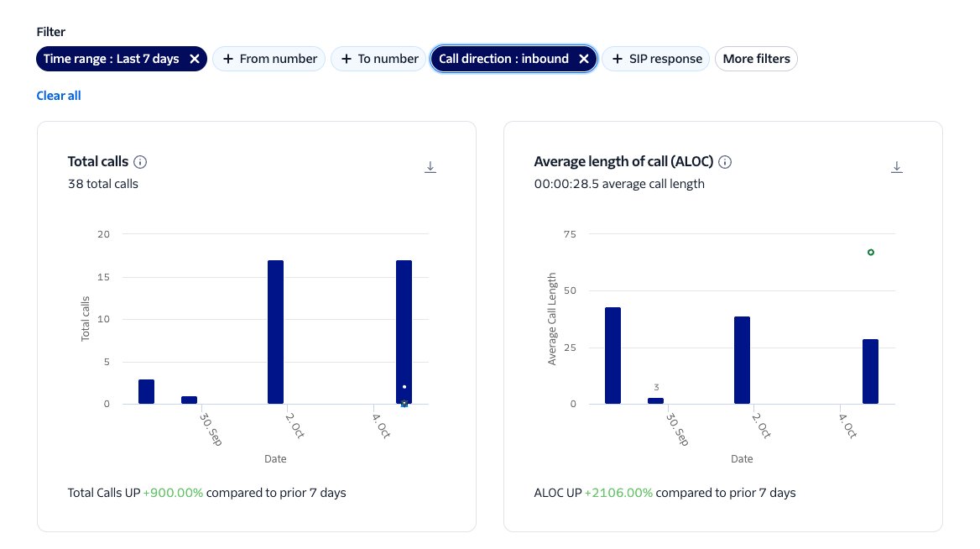Remove the Call direction inbound filter X
This screenshot has height=549, width=980.
coord(584,59)
